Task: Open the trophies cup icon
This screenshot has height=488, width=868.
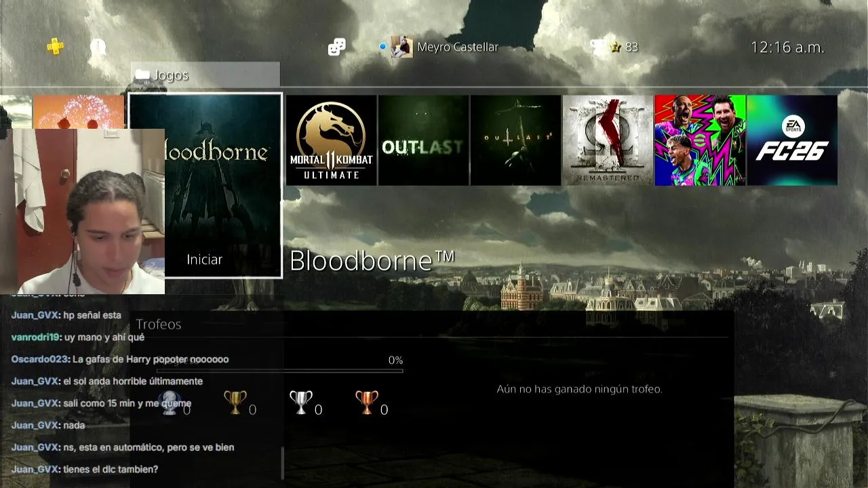Action: coord(597,47)
